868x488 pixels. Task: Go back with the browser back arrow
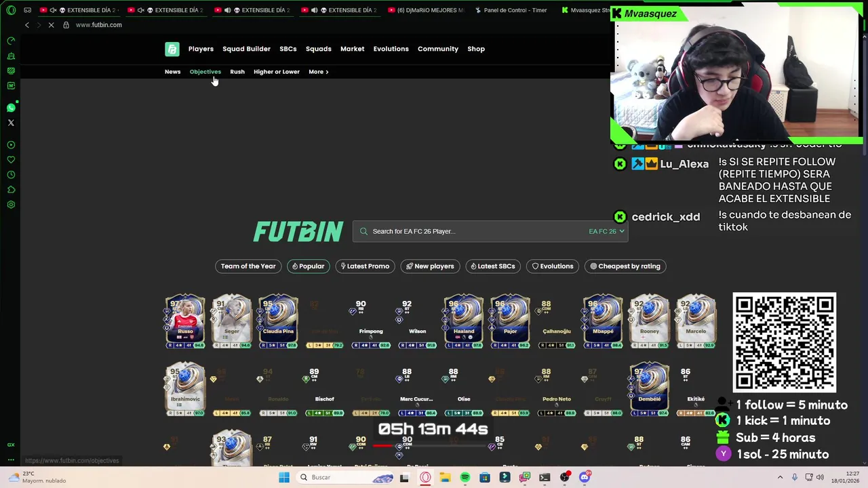pos(27,25)
